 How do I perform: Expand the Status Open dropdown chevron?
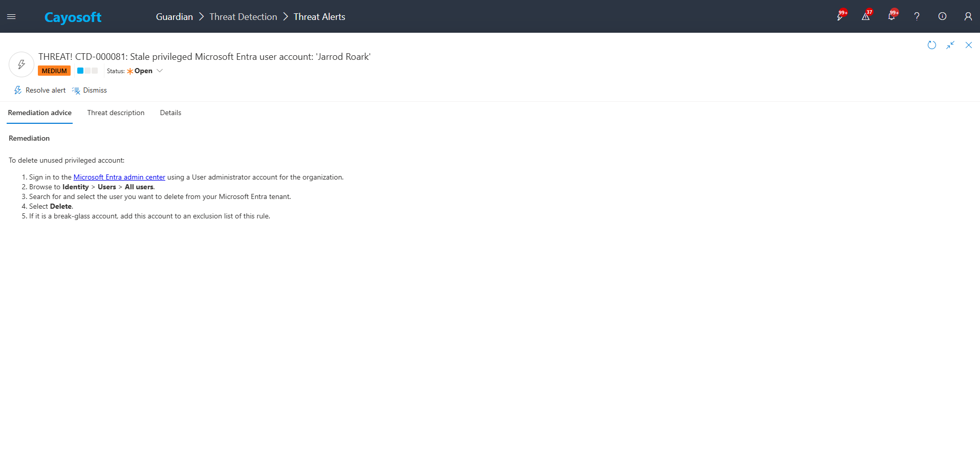[x=160, y=71]
